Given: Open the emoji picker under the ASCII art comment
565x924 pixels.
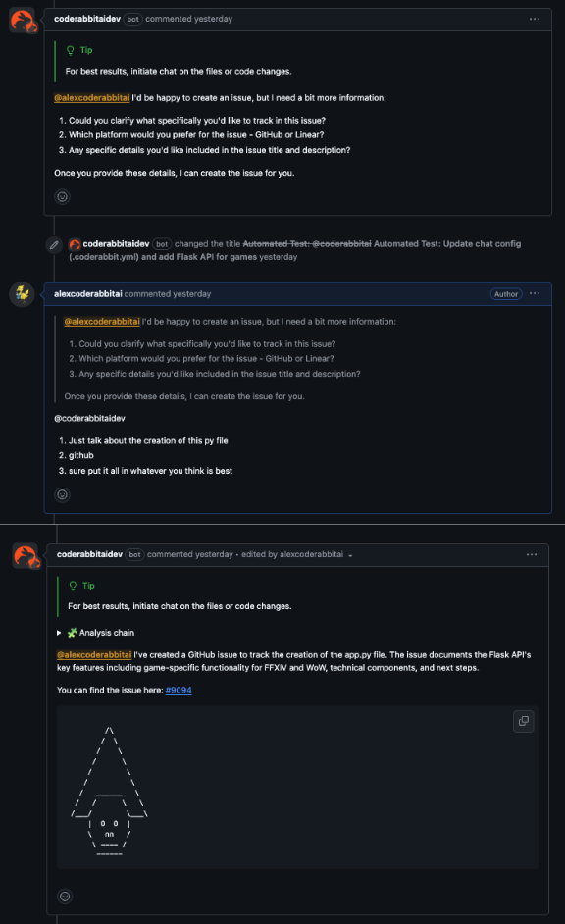Looking at the screenshot, I should click(64, 896).
